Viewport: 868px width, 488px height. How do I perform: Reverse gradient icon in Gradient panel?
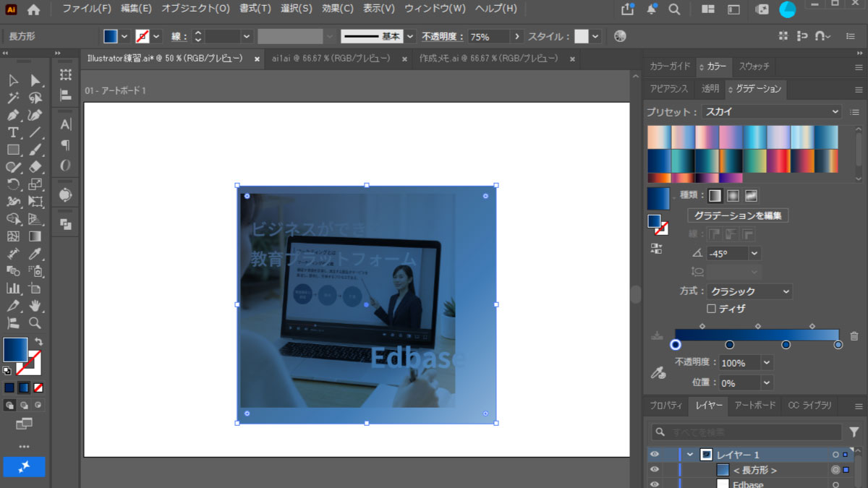[x=656, y=248]
